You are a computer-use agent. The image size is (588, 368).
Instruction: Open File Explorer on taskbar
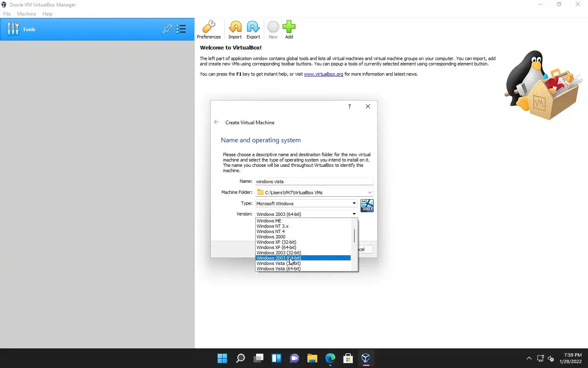click(x=312, y=359)
